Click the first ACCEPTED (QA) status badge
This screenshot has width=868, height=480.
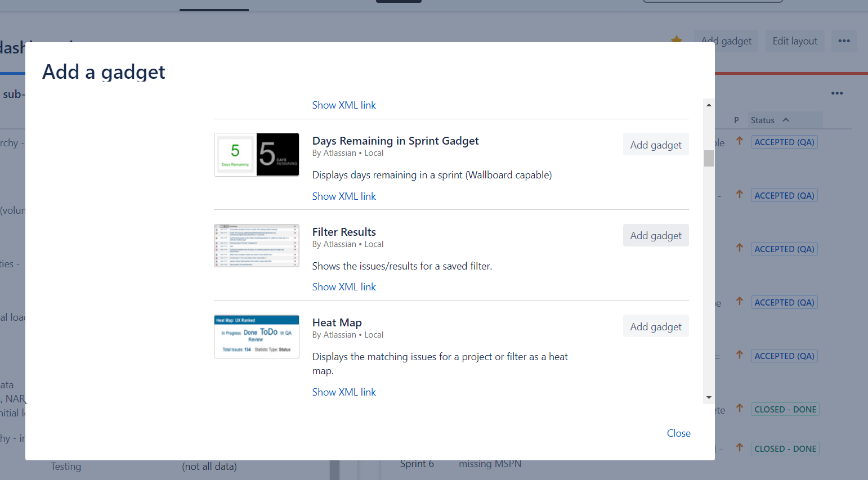click(x=784, y=142)
